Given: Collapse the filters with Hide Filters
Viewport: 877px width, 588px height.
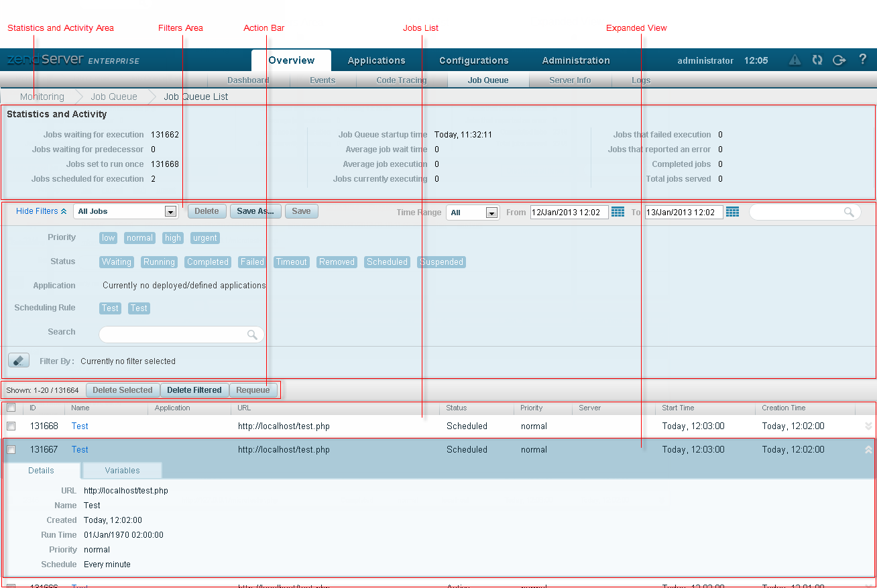Looking at the screenshot, I should coord(41,211).
